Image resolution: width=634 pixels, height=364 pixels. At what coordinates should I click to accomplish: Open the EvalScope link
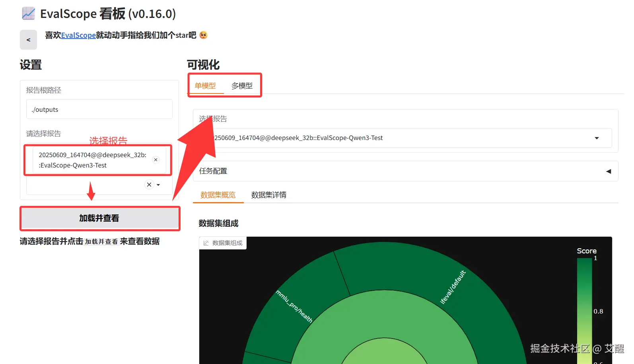[78, 35]
